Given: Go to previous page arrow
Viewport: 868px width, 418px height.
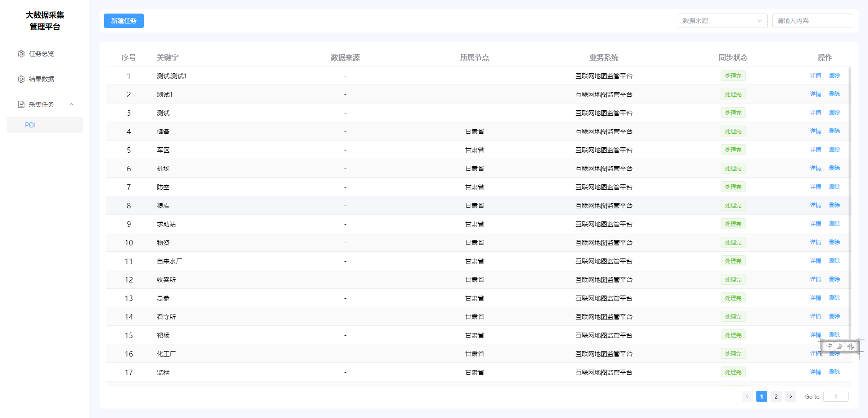Looking at the screenshot, I should (747, 396).
